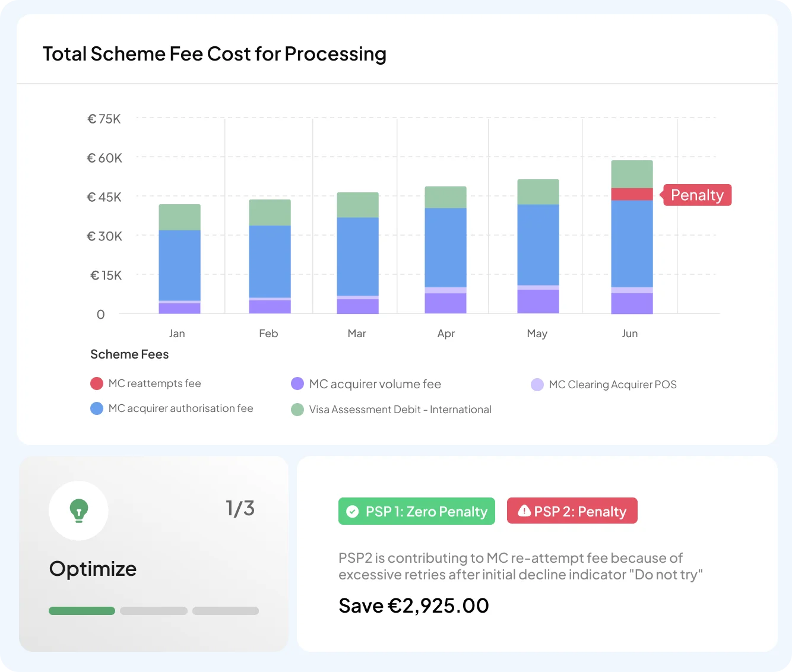The width and height of the screenshot is (792, 672).
Task: Click the lavender MC Clearing Acquirer POS dot
Action: tap(537, 385)
